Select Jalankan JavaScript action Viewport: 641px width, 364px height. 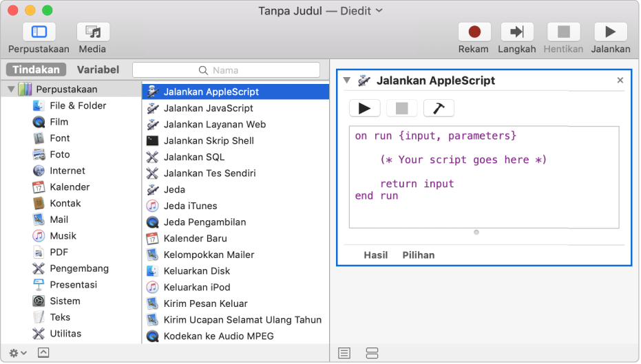235,108
